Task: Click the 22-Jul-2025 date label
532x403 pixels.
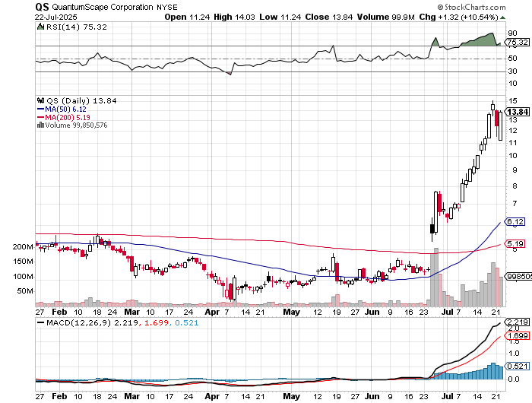Action: point(56,17)
